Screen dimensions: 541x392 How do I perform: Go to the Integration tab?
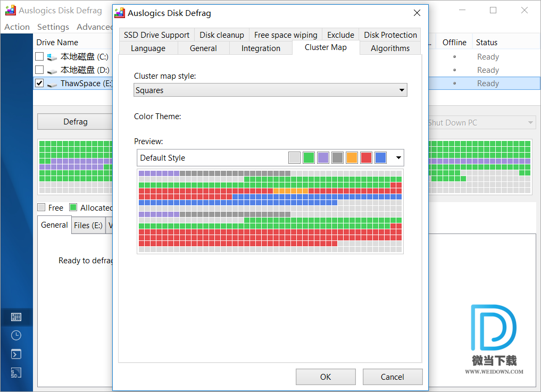pos(261,48)
